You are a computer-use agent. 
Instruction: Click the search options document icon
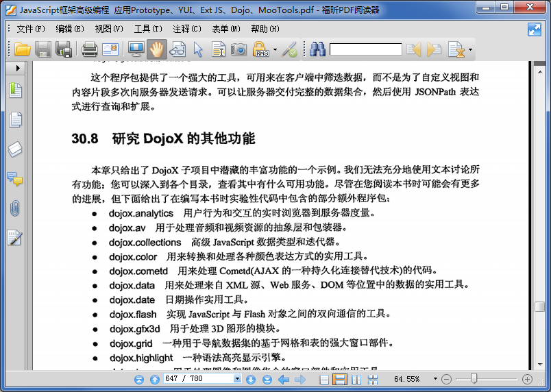456,49
